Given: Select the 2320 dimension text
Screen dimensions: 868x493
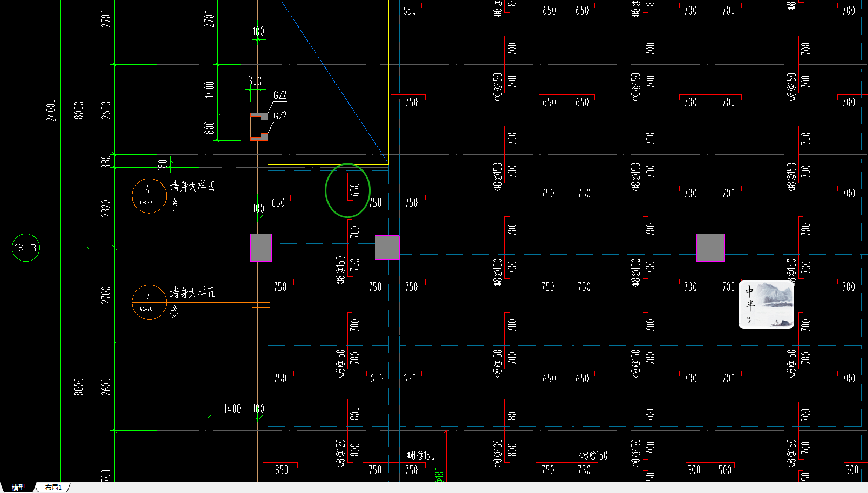Looking at the screenshot, I should tap(106, 208).
